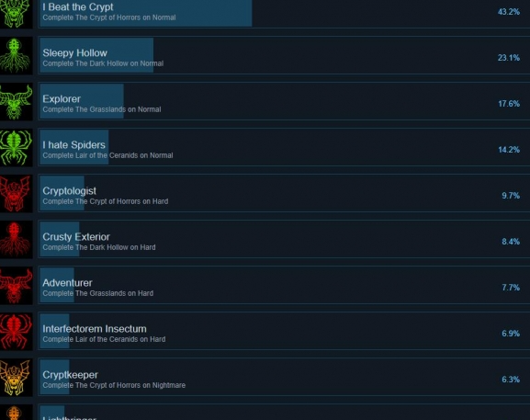Select the Crusty Exterior achievement title
Viewport: 530px width, 420px height.
point(76,237)
